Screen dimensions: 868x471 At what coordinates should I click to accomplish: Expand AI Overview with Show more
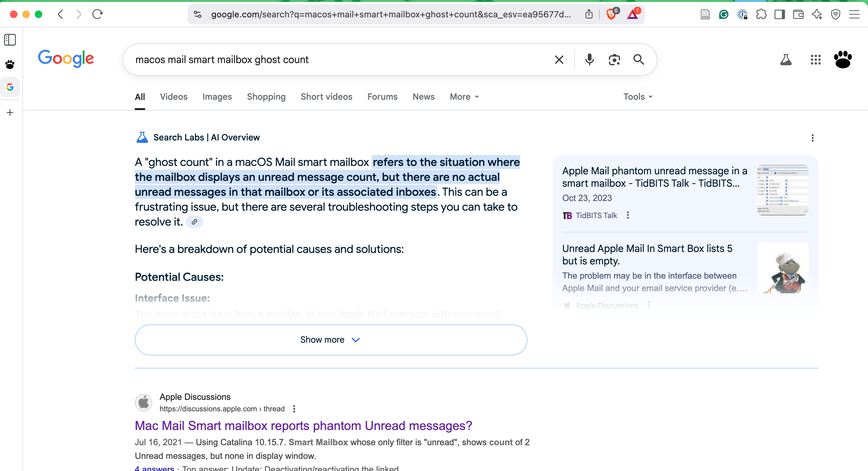331,340
